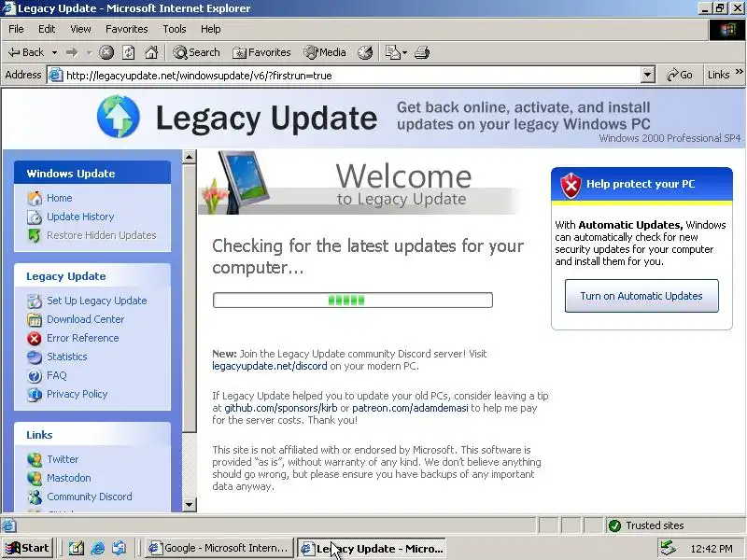The width and height of the screenshot is (747, 560).
Task: Click the Legacy Update globe logo
Action: coord(119,116)
